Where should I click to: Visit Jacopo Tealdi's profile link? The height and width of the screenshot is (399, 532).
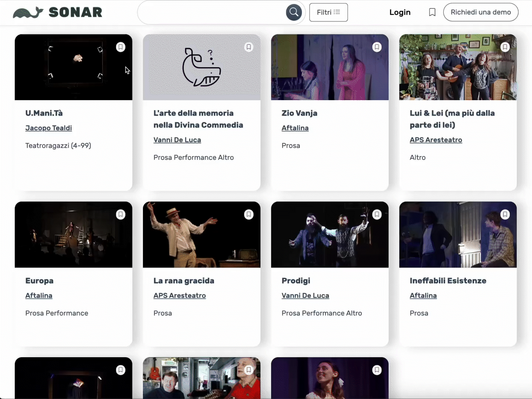tap(49, 128)
